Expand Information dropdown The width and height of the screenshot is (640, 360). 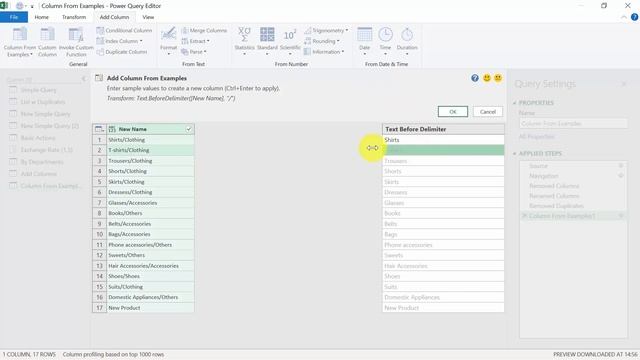(324, 52)
